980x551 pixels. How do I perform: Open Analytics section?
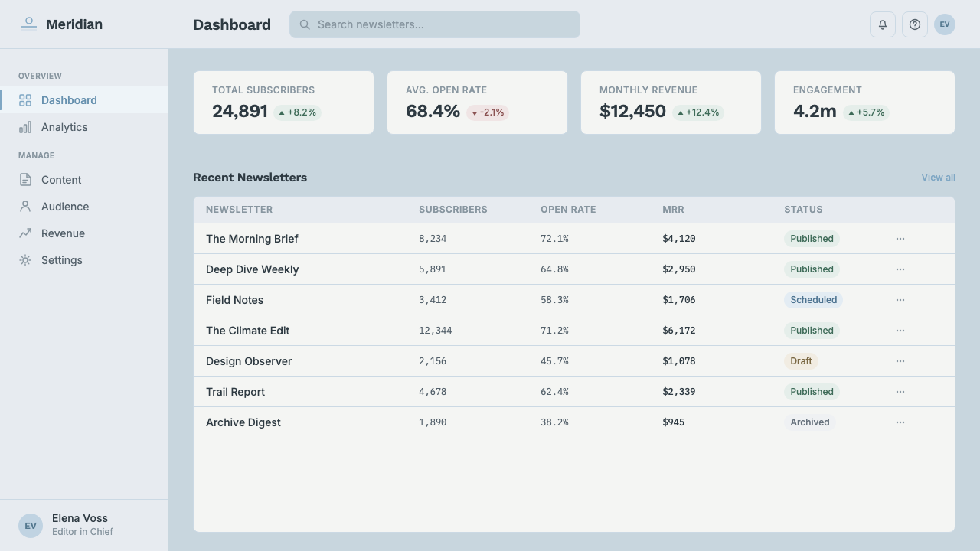[x=84, y=127]
